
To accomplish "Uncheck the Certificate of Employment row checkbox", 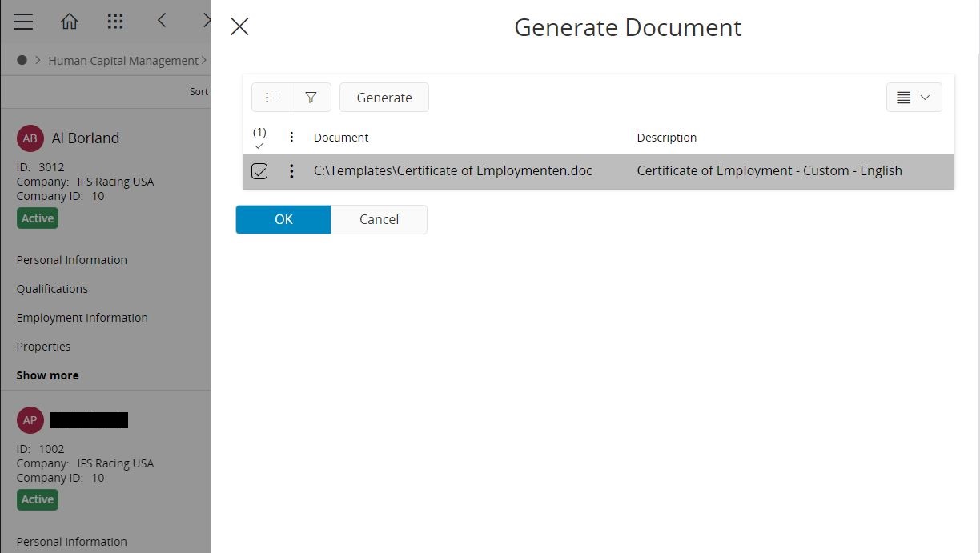I will point(259,171).
